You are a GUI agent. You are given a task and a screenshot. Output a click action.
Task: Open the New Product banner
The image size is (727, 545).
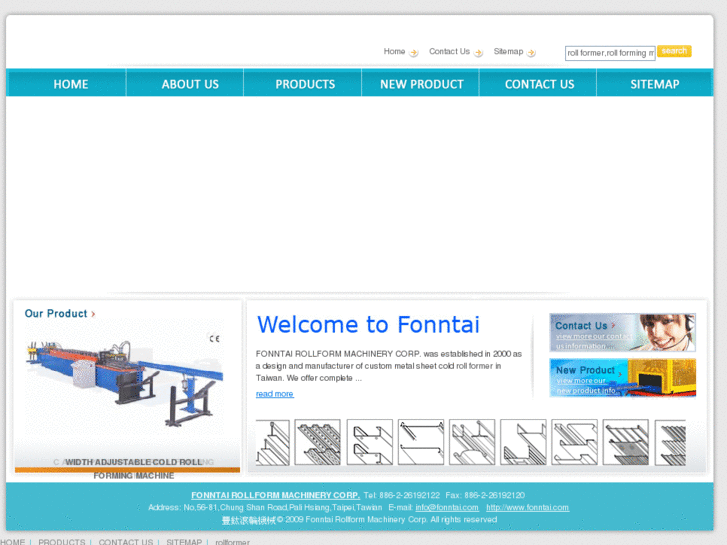pyautogui.click(x=622, y=378)
